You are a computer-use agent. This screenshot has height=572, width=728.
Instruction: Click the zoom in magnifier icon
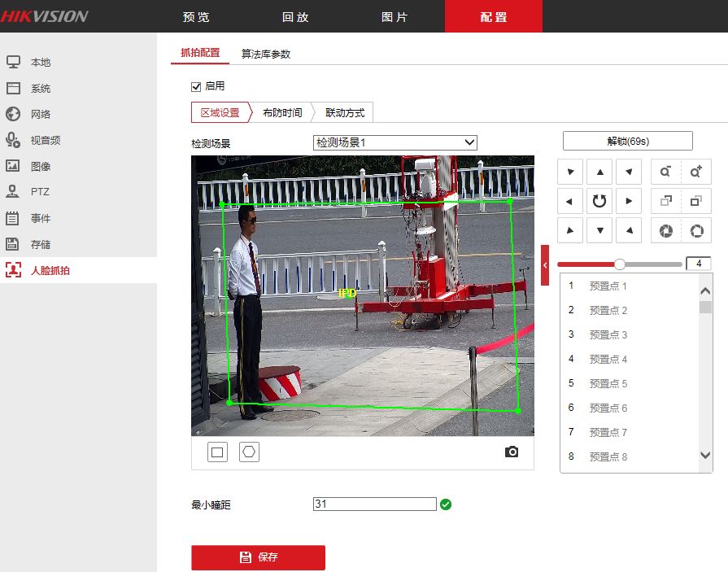pos(695,172)
